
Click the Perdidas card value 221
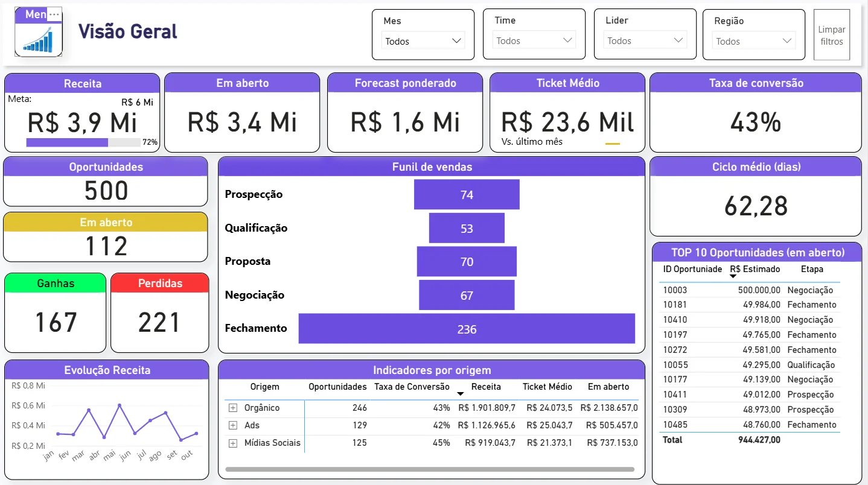tap(159, 322)
